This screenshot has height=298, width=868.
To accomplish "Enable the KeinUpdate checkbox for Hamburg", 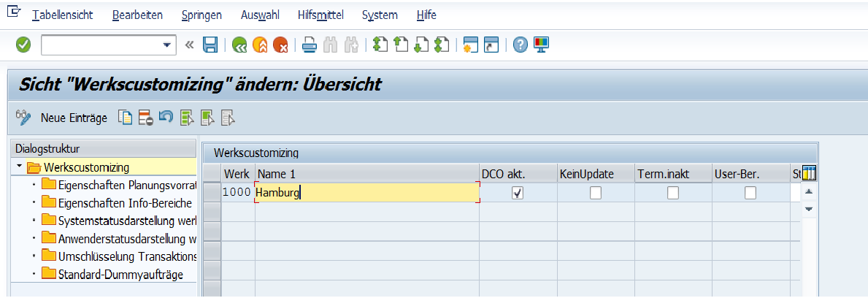I will click(596, 193).
